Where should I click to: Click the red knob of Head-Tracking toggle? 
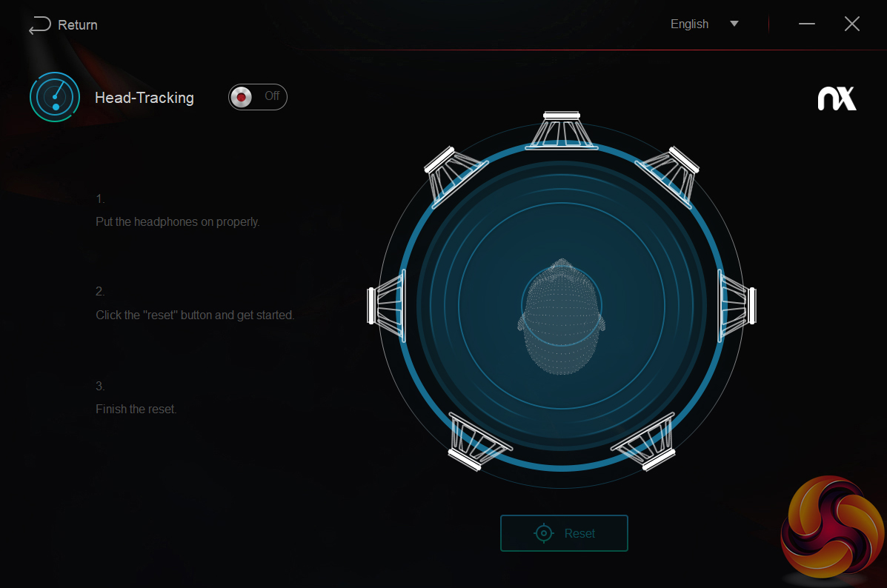point(242,97)
